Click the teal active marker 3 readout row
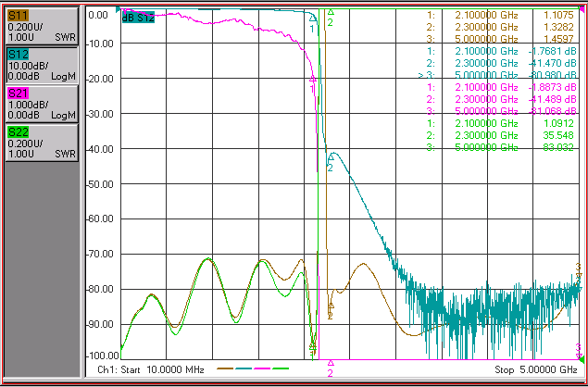This screenshot has width=588, height=387. pos(497,75)
